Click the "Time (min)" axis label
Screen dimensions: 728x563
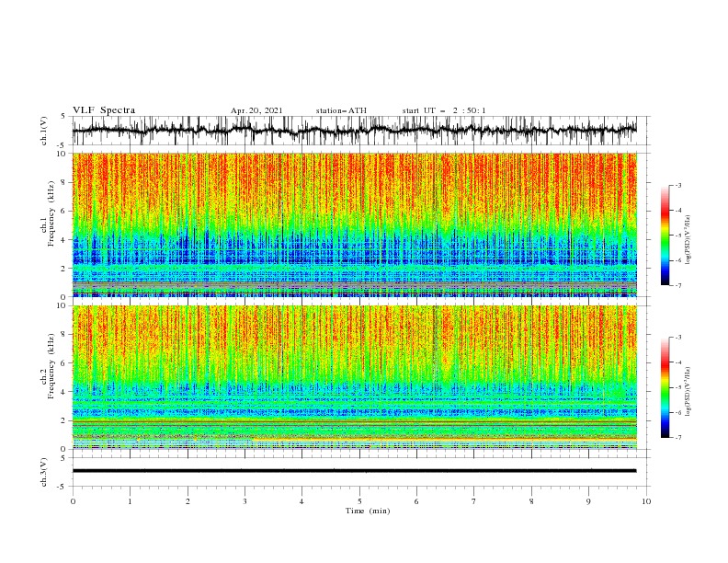click(368, 511)
